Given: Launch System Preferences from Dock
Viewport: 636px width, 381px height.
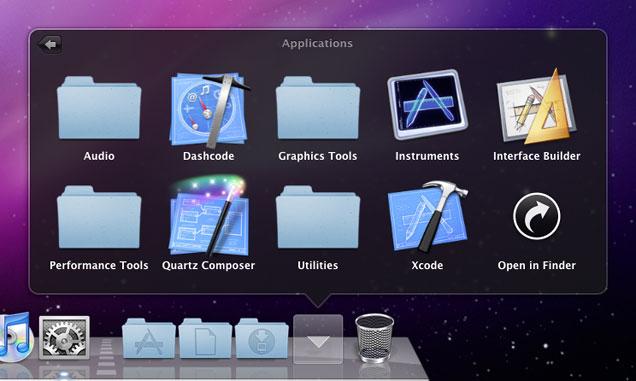Looking at the screenshot, I should [x=64, y=338].
